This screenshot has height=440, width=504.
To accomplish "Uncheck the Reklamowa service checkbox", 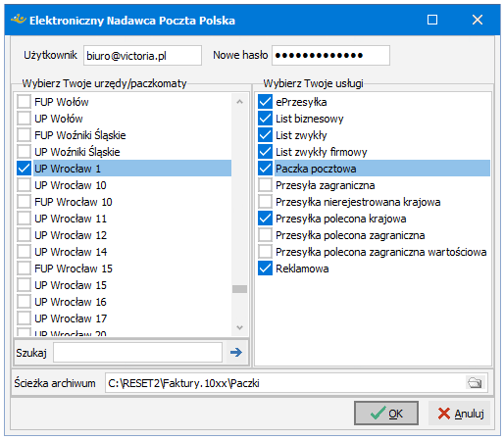I will coord(265,269).
